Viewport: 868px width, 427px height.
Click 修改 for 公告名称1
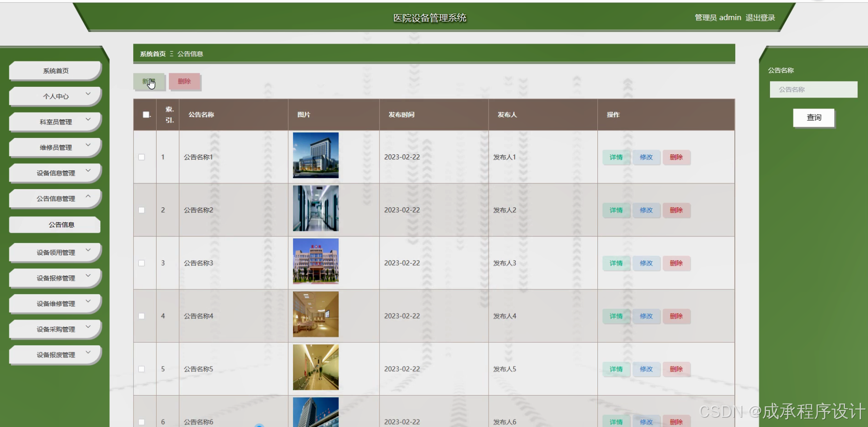[646, 157]
